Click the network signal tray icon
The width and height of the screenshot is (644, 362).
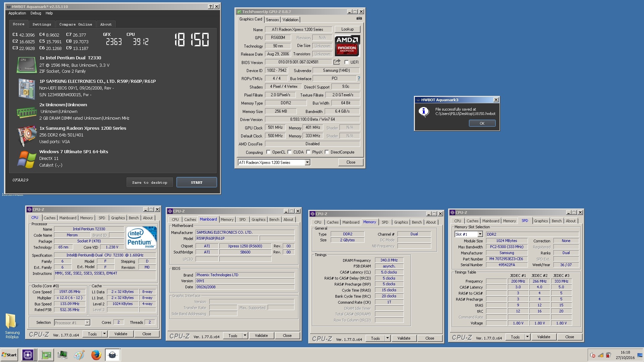click(601, 355)
